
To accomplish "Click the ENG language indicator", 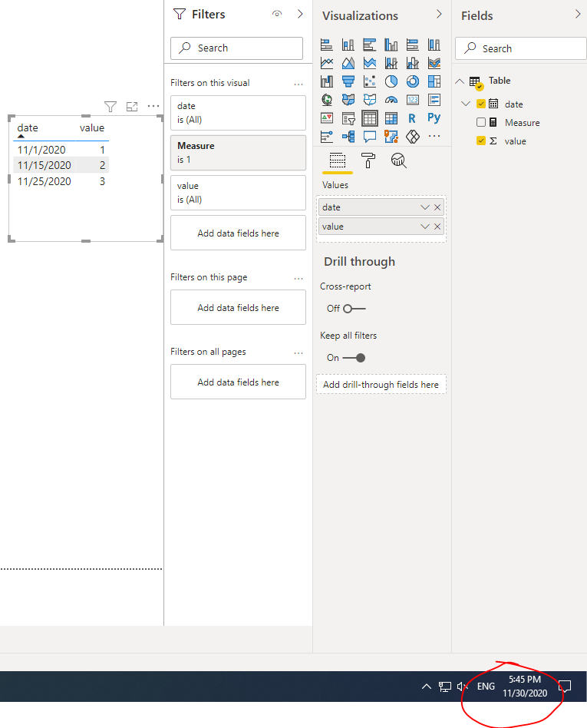I will click(x=486, y=687).
